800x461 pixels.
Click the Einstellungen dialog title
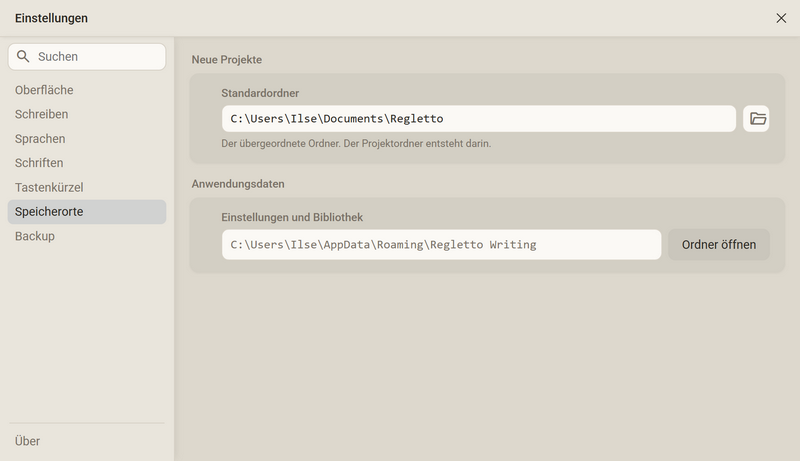coord(51,18)
